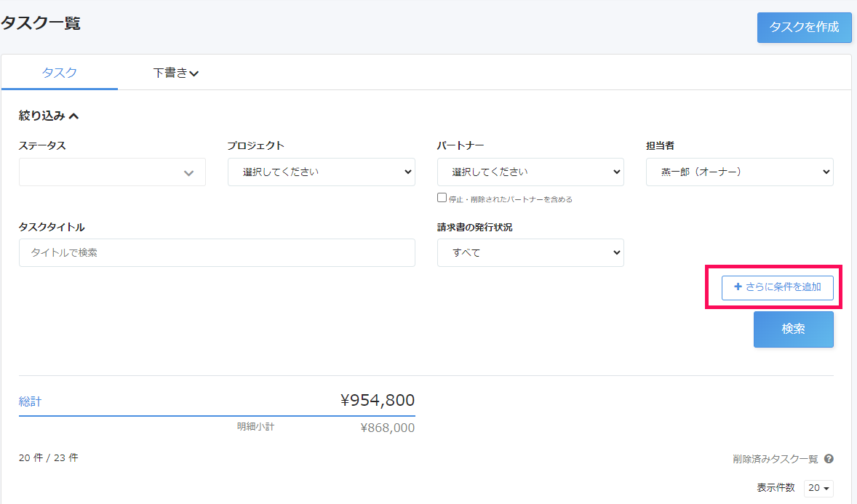
Task: Open the 請求書の発行状況 dropdown
Action: [530, 253]
